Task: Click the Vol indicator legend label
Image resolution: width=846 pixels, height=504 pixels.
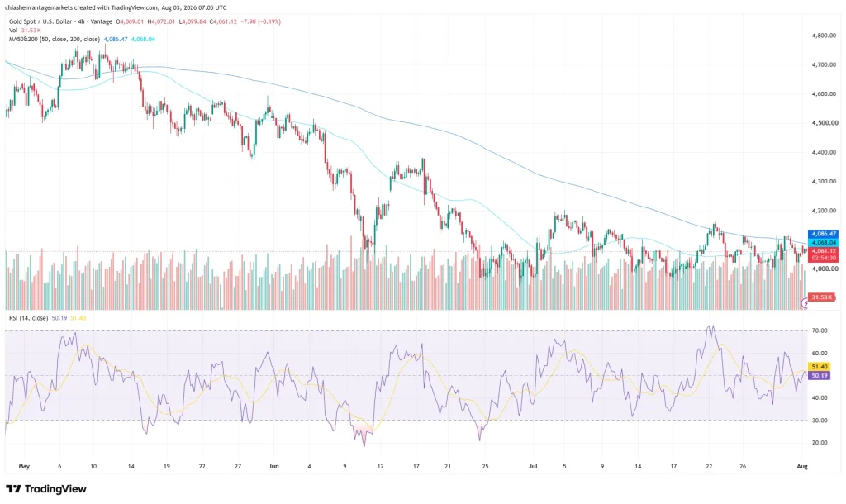Action: [13, 31]
